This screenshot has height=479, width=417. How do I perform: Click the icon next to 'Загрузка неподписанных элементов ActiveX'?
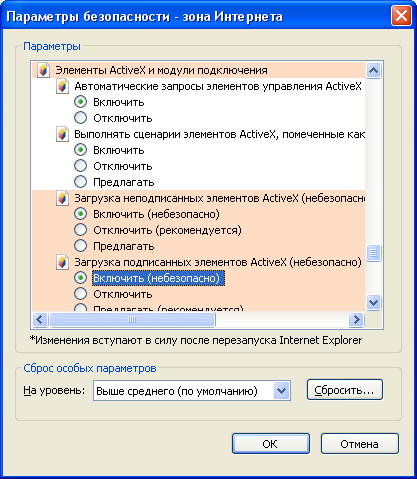pos(62,198)
